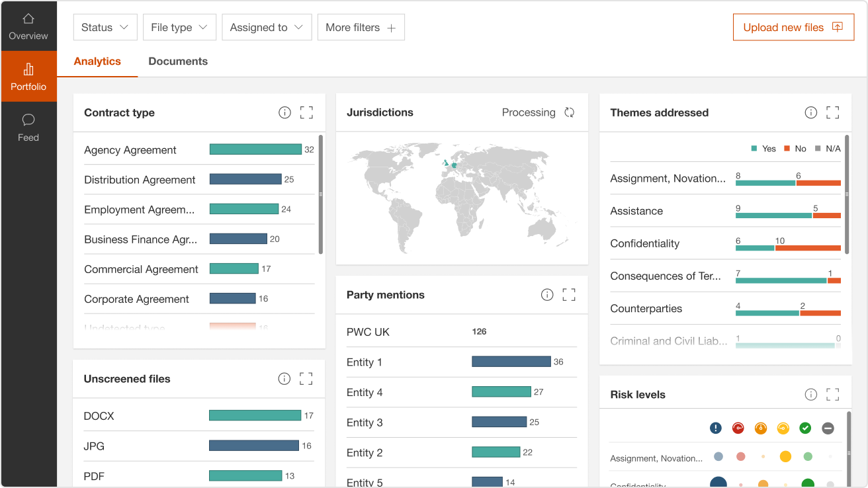Expand Contract type panel to fullscreen

pyautogui.click(x=306, y=112)
